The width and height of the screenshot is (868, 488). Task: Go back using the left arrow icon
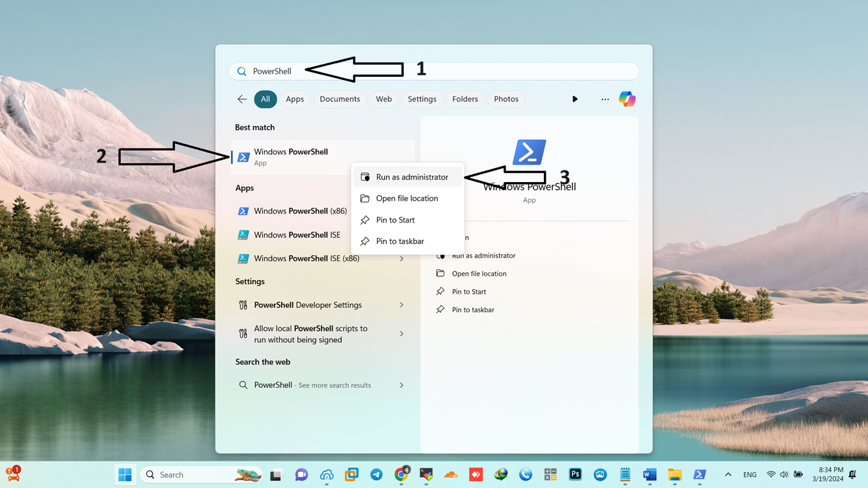(242, 99)
